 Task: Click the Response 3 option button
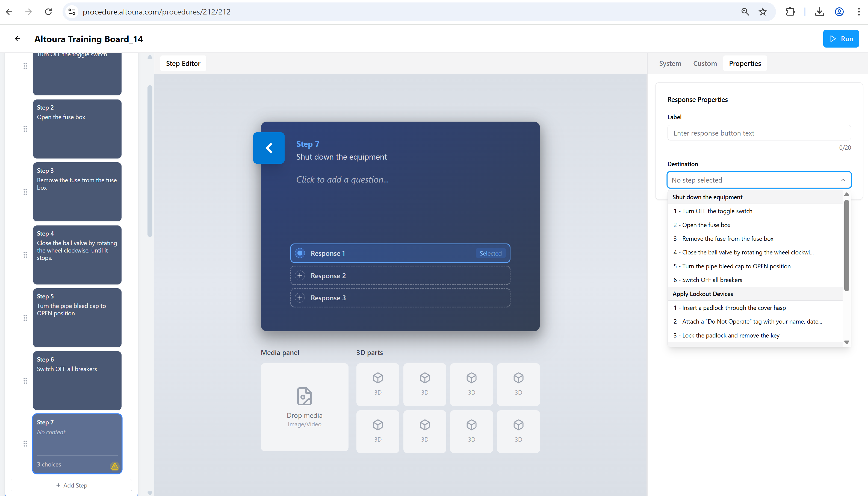[x=400, y=298]
